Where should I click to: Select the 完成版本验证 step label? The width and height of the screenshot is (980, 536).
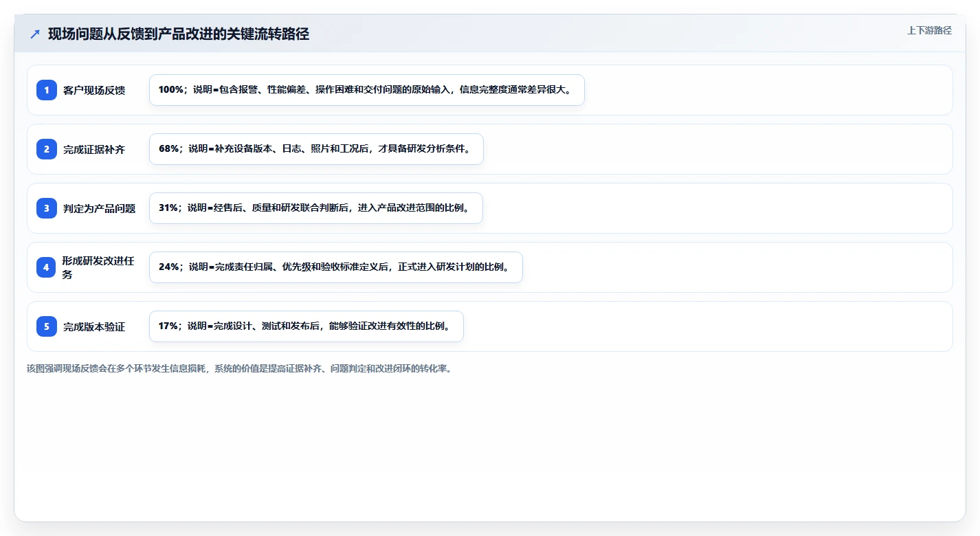(x=94, y=326)
